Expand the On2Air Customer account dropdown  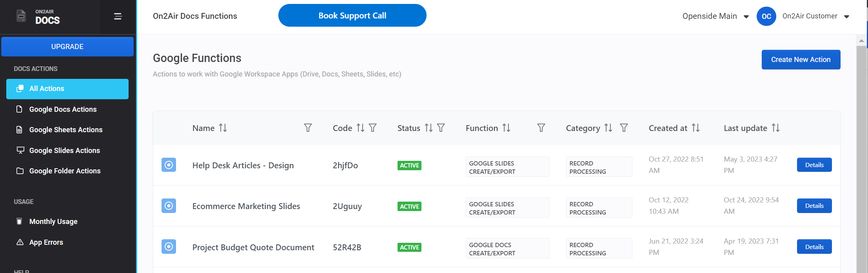(815, 16)
